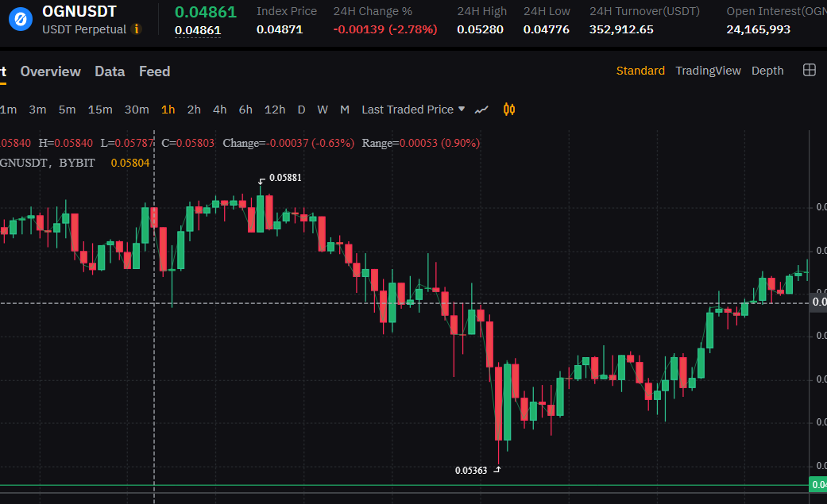Set chart interval to 15m
This screenshot has width=827, height=504.
99,110
